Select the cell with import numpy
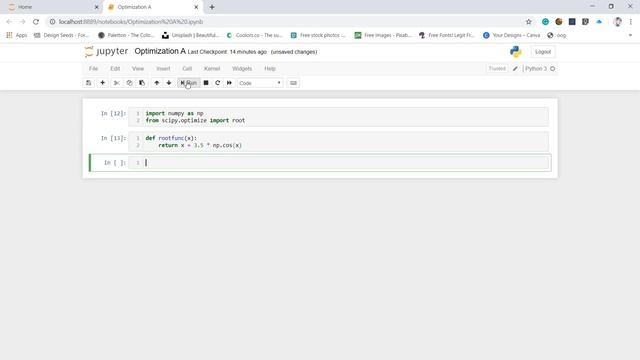The height and width of the screenshot is (360, 640). click(x=338, y=117)
